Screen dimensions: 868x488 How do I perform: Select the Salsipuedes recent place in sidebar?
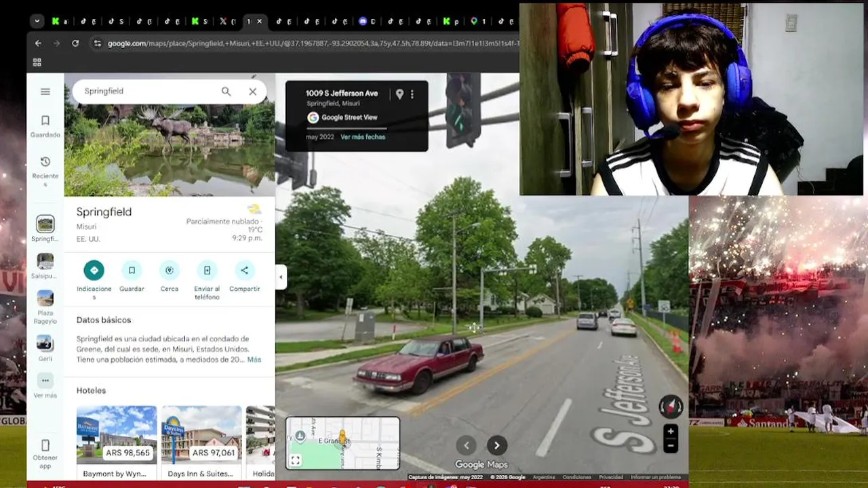pyautogui.click(x=45, y=266)
